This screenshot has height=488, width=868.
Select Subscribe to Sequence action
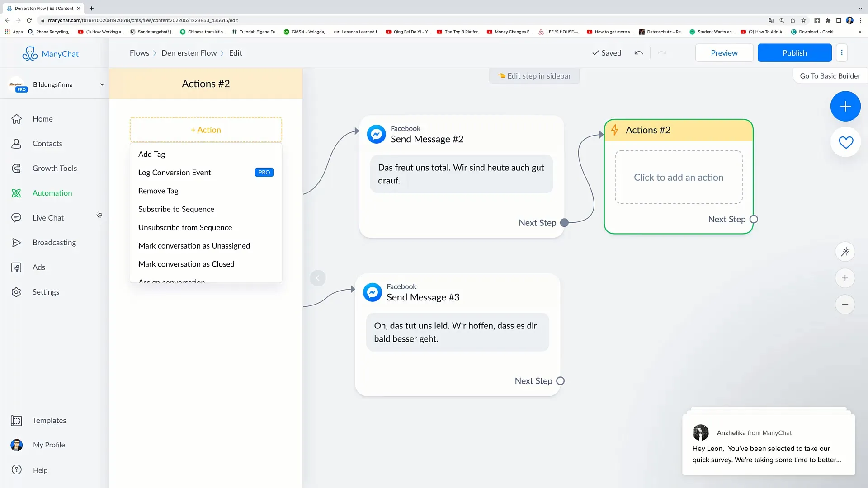point(176,209)
